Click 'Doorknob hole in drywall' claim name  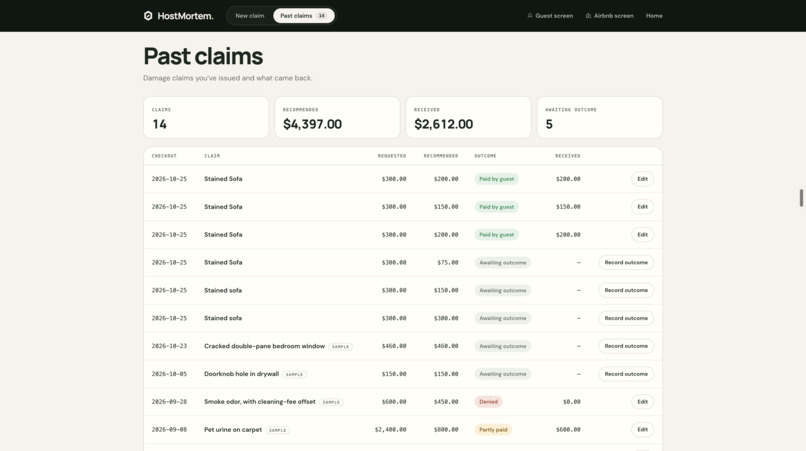(241, 374)
